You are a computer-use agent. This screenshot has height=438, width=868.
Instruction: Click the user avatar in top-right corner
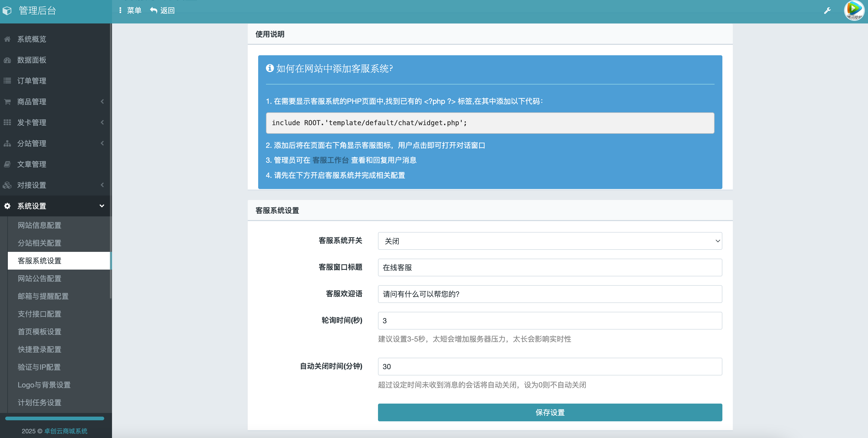[854, 10]
